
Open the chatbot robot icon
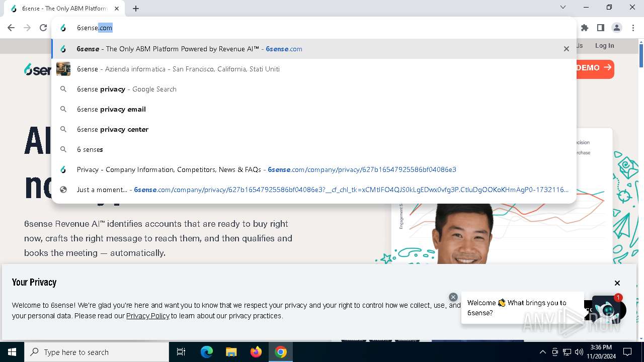point(608,309)
